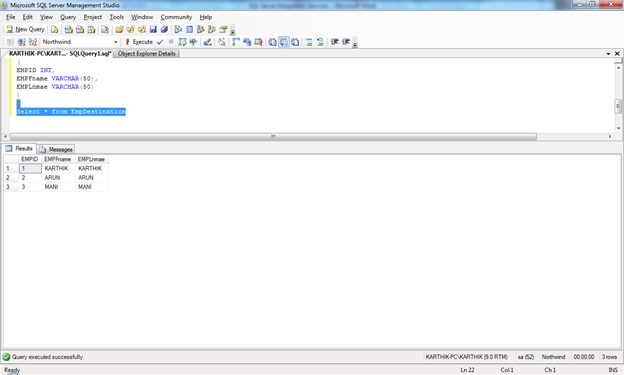
Task: Open the Summary page icon
Action: click(x=189, y=29)
